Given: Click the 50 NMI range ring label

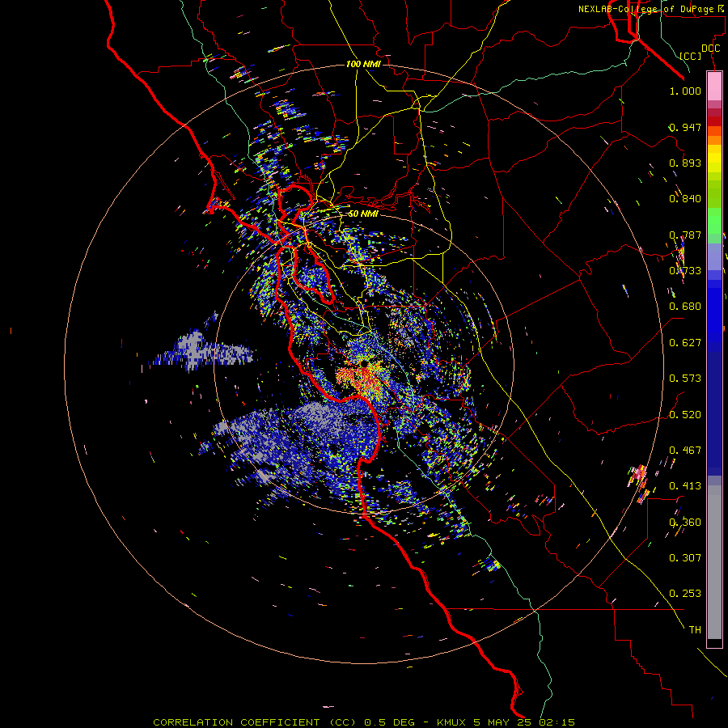Looking at the screenshot, I should coord(363,214).
